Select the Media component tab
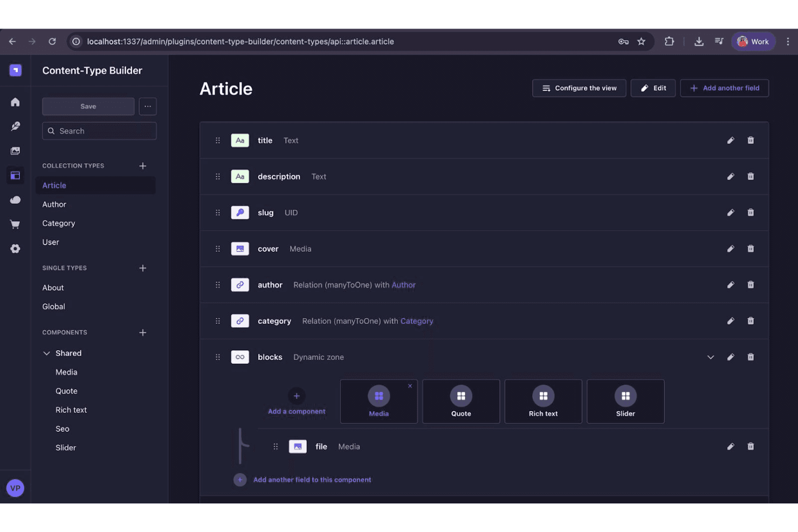 [x=379, y=402]
